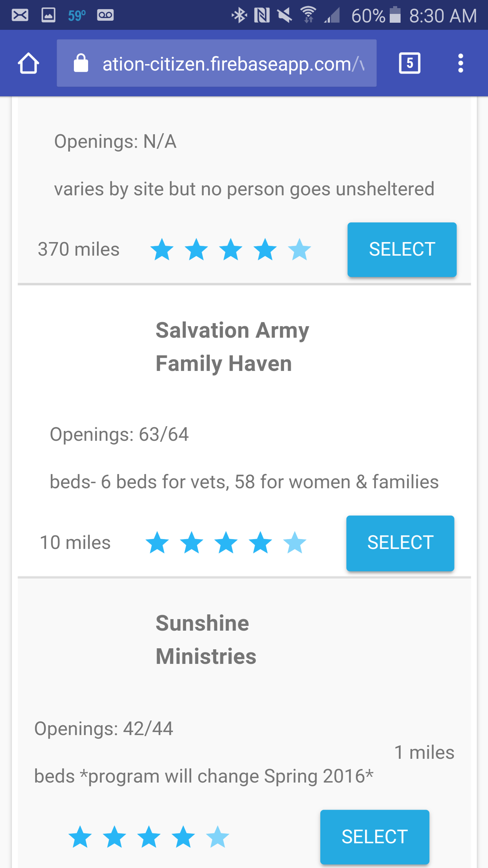Tap second star on Sunshine Ministries rating
Image resolution: width=488 pixels, height=868 pixels.
115,837
